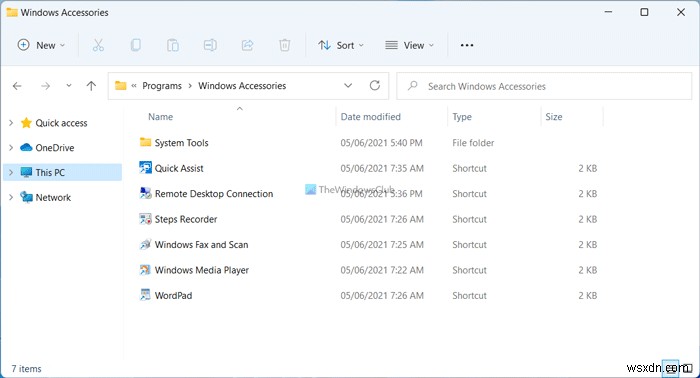Click the Quick Assist shortcut icon

coord(145,168)
